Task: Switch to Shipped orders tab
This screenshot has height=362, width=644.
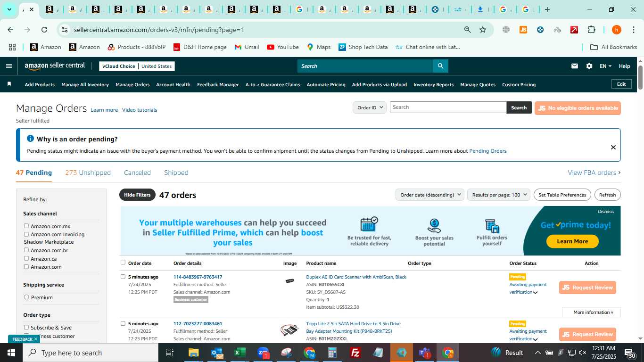Action: [176, 173]
